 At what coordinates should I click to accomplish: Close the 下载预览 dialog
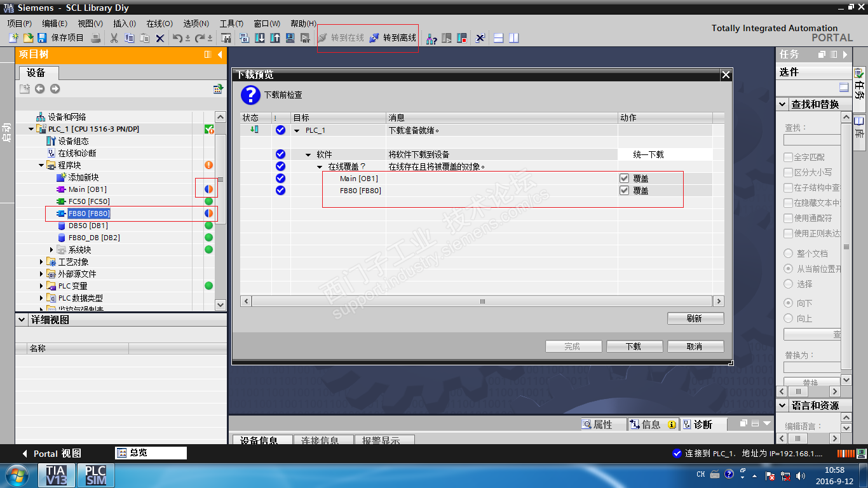pyautogui.click(x=726, y=75)
